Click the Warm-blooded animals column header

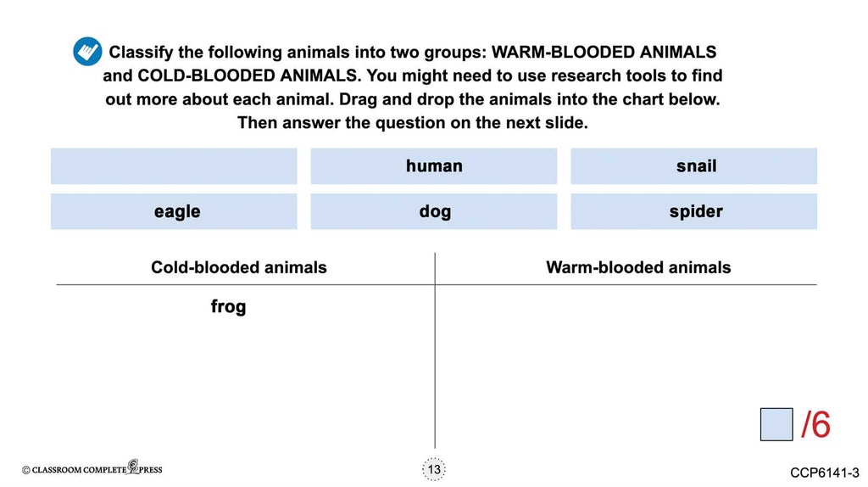pos(637,267)
